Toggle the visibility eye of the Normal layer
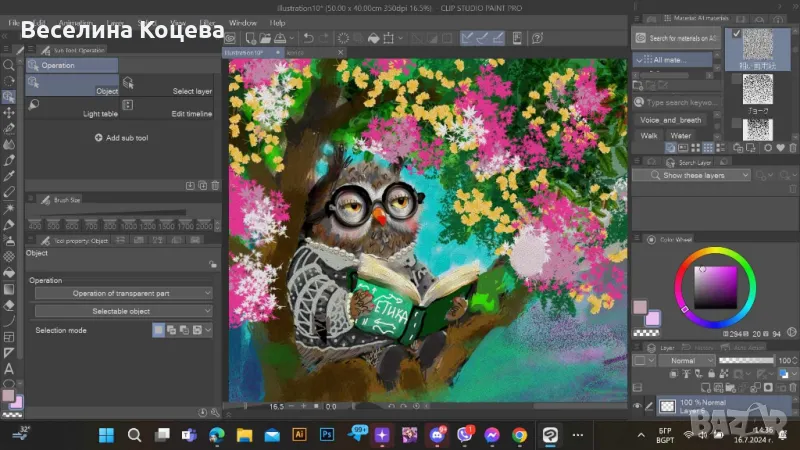800x450 pixels. [x=638, y=406]
